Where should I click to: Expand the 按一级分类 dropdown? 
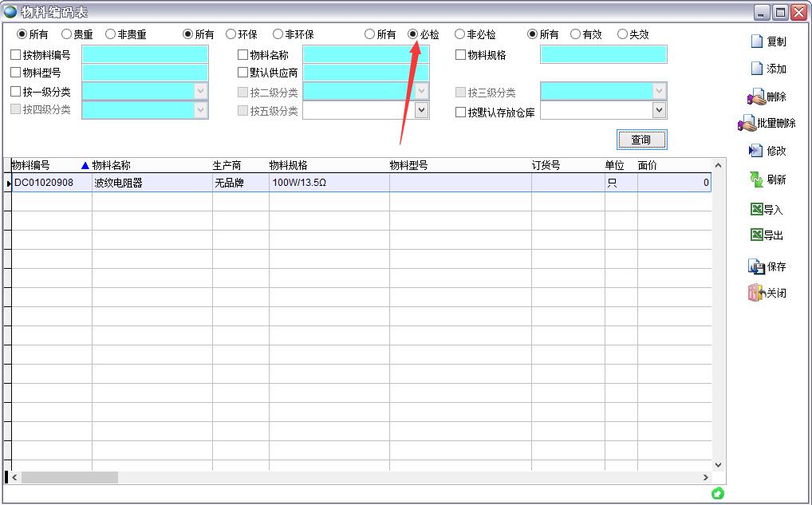click(200, 91)
